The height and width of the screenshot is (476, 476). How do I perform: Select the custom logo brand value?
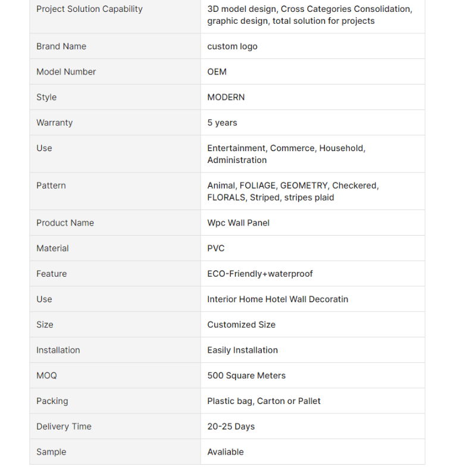pyautogui.click(x=232, y=46)
